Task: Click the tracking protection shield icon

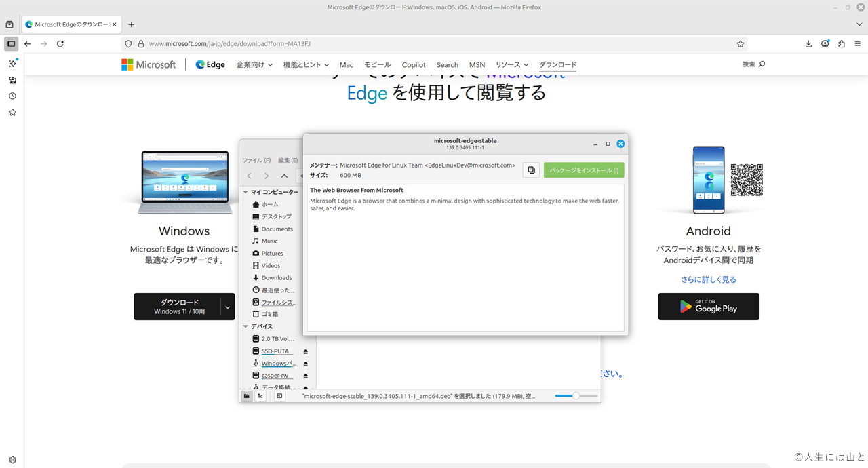Action: tap(128, 43)
